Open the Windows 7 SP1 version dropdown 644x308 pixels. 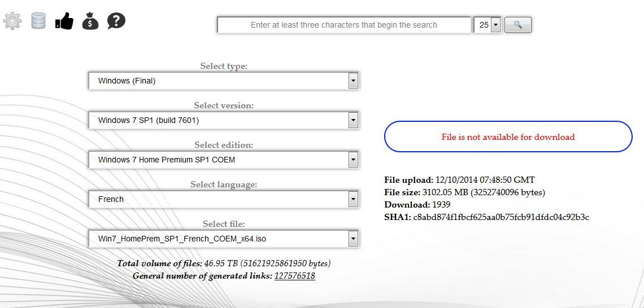(x=224, y=120)
